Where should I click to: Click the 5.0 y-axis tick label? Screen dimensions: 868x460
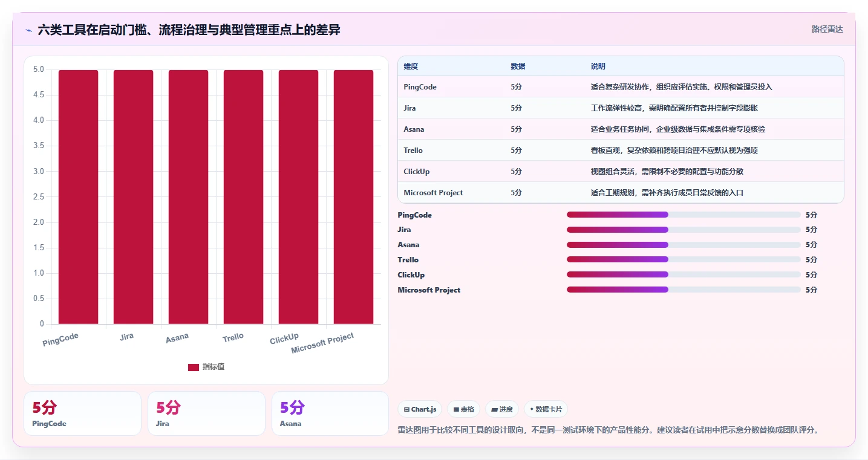tap(38, 70)
